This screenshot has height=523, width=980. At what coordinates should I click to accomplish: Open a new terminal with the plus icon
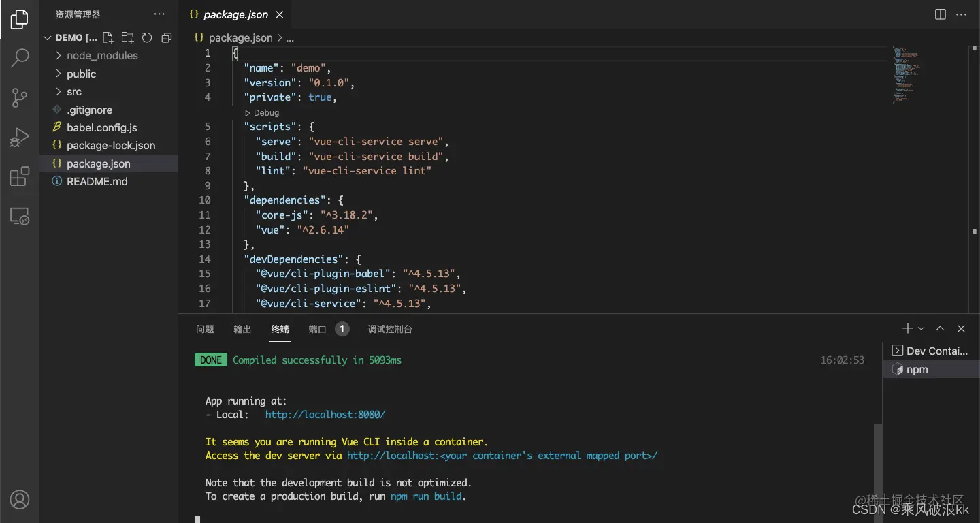click(907, 328)
